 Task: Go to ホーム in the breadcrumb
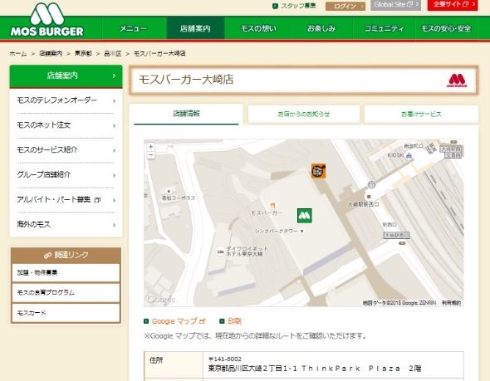tap(18, 53)
